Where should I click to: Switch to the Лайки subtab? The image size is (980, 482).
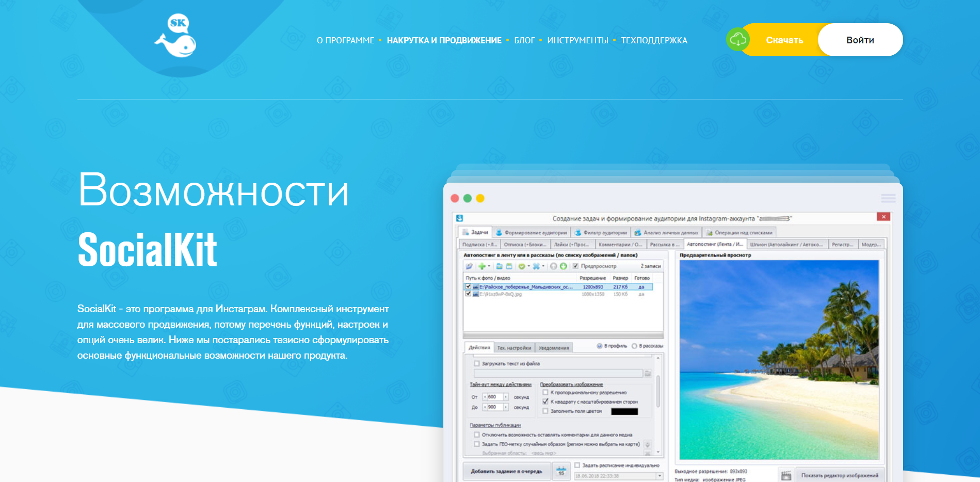572,245
